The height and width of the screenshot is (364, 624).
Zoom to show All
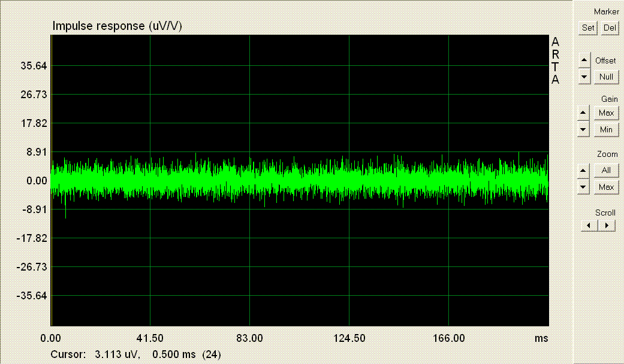click(606, 171)
